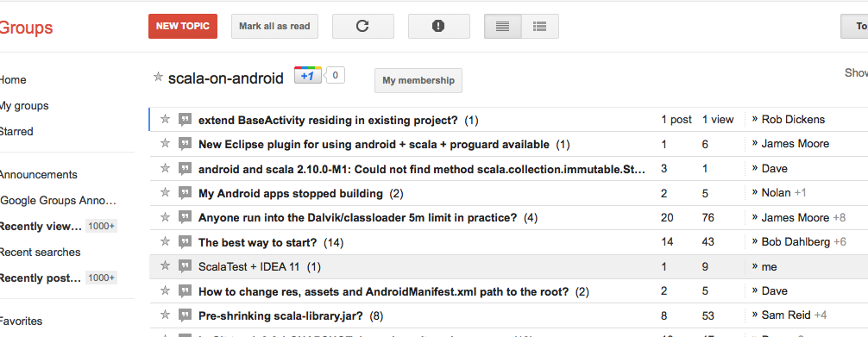Star the My Android apps stopped building topic
The image size is (868, 337).
(165, 192)
